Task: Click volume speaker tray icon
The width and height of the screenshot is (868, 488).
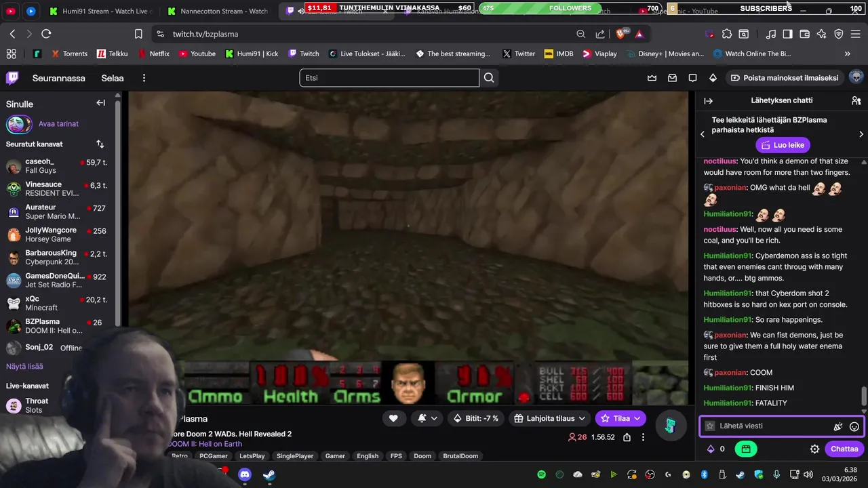Action: pos(807,474)
